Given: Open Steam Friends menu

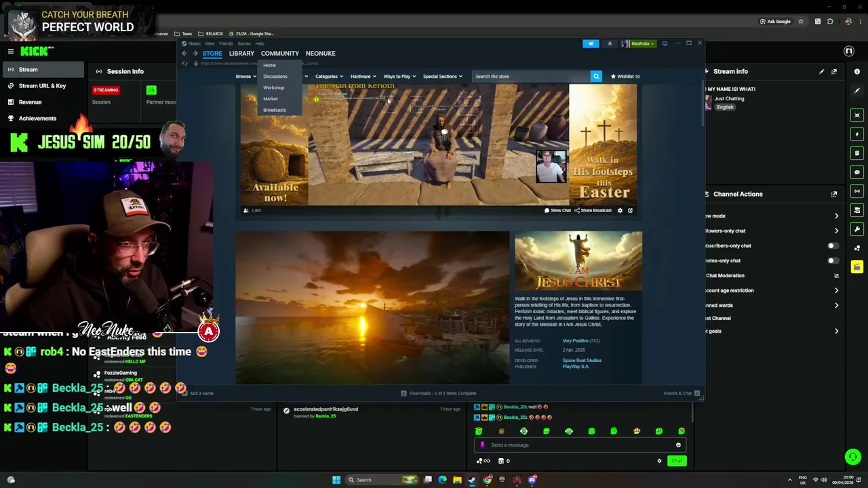Looking at the screenshot, I should [226, 43].
